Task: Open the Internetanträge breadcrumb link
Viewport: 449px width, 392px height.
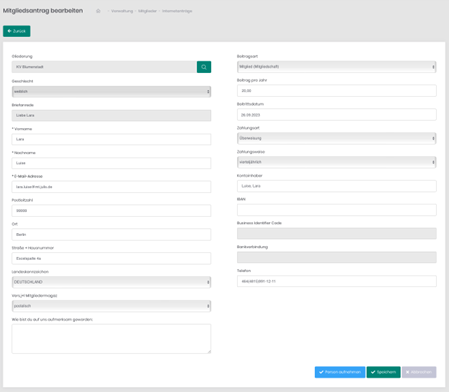Action: tap(177, 11)
